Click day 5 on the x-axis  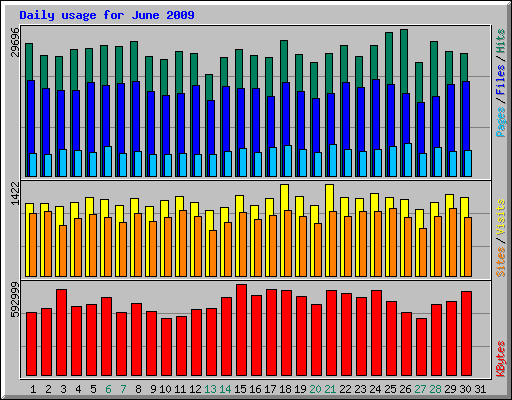(93, 389)
